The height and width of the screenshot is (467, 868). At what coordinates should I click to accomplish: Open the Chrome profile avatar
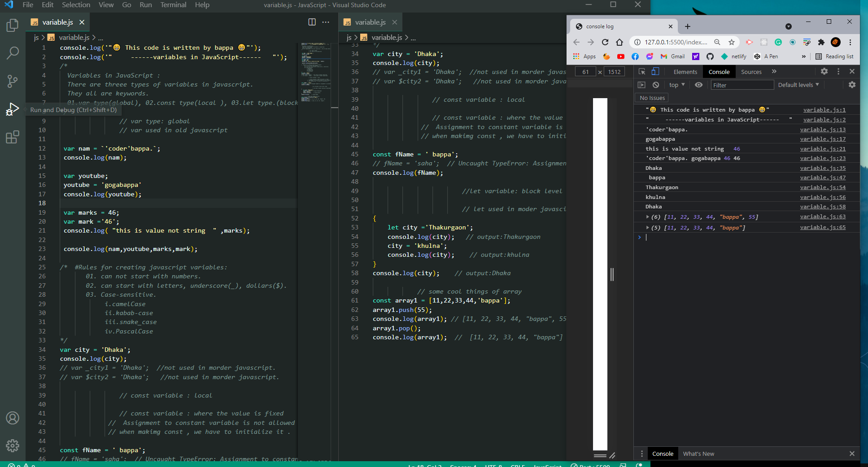[x=835, y=42]
